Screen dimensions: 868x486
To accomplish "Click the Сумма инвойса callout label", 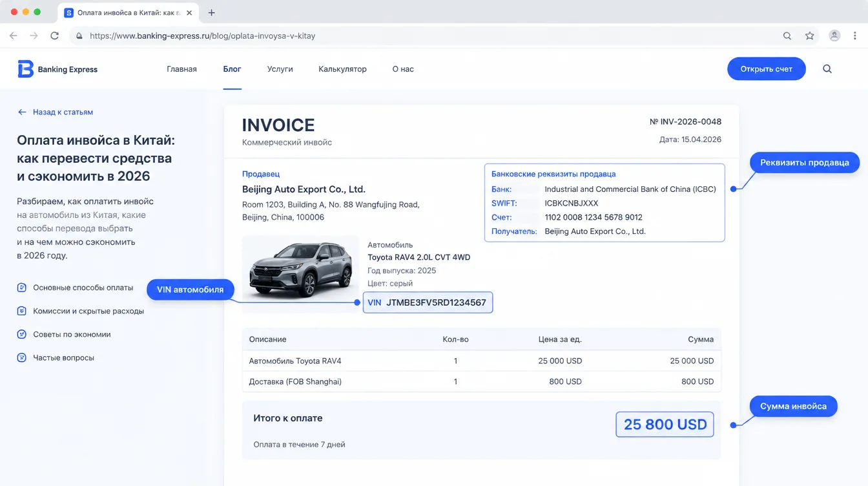I will coord(793,407).
